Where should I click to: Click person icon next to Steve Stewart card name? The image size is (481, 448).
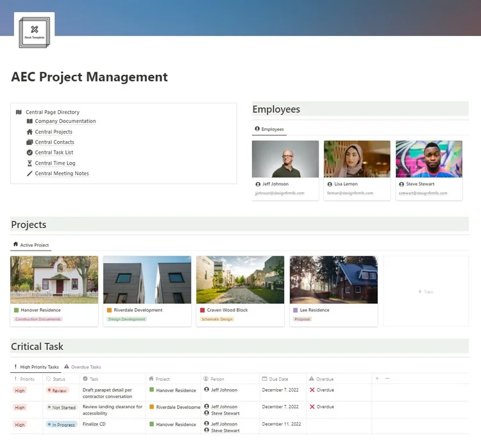tap(401, 185)
